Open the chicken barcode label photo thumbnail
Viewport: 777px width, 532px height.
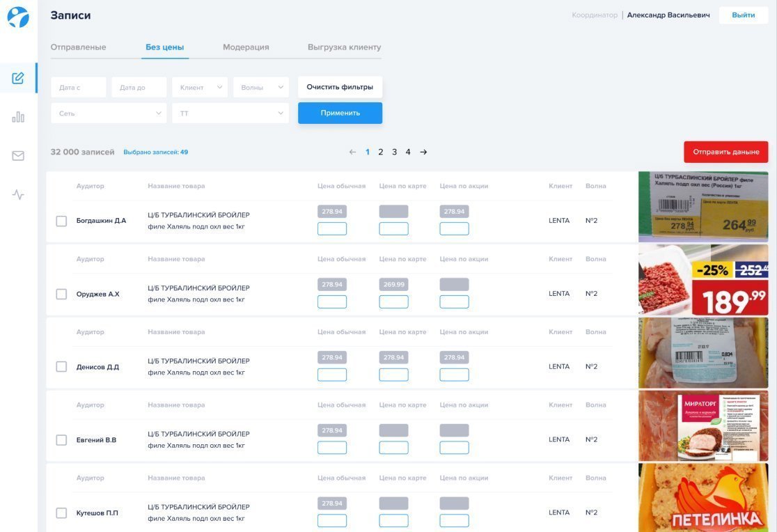[703, 352]
